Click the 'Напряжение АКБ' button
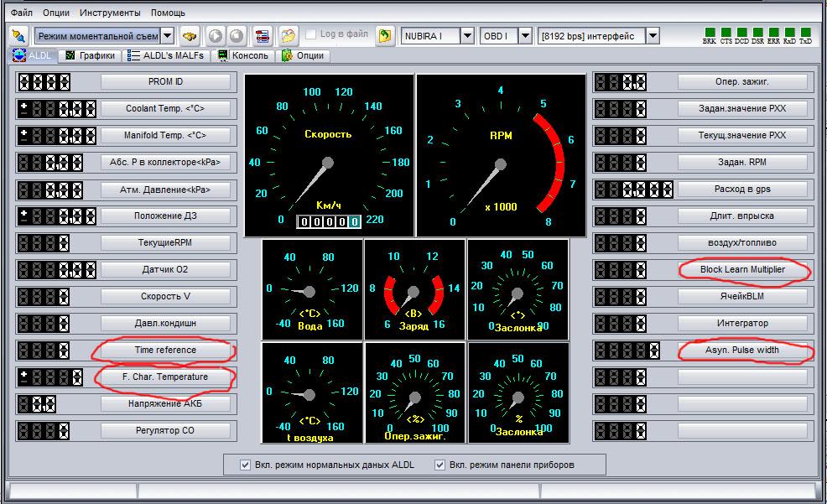The height and width of the screenshot is (504, 827). click(165, 404)
